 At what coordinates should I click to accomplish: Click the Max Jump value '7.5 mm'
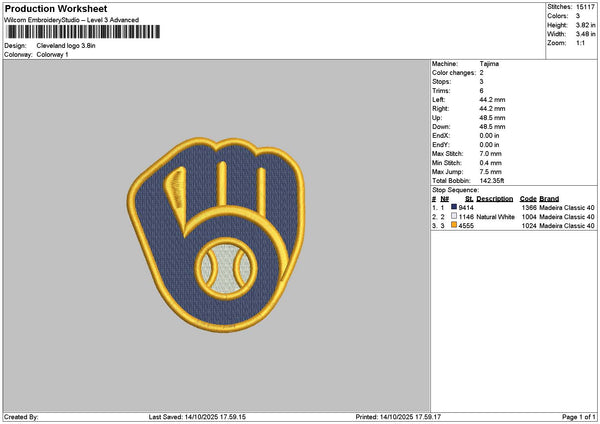(491, 172)
